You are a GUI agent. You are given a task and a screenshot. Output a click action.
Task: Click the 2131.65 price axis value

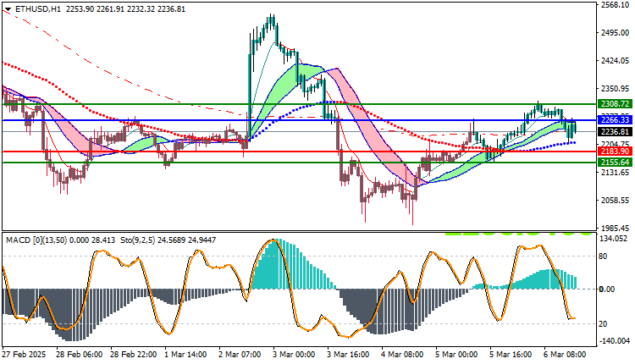click(x=616, y=173)
